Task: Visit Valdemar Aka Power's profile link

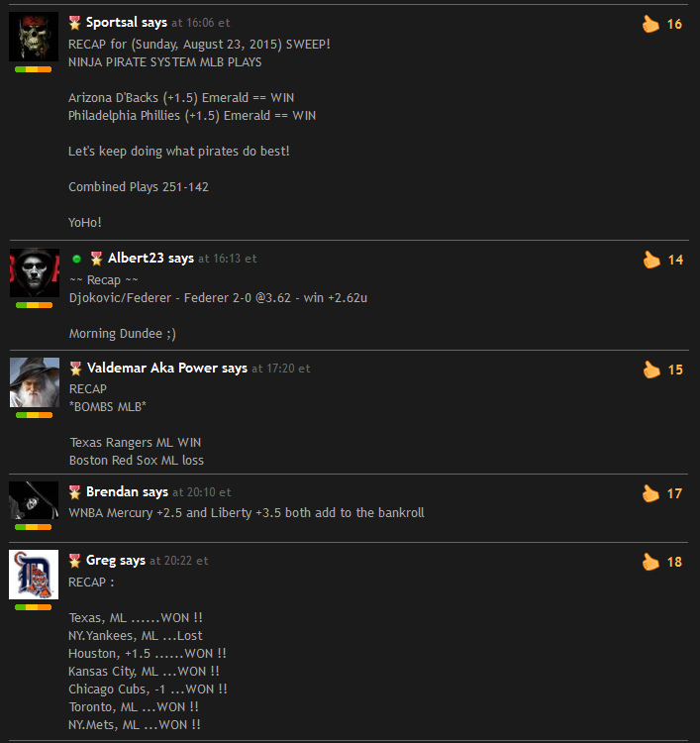Action: 152,368
